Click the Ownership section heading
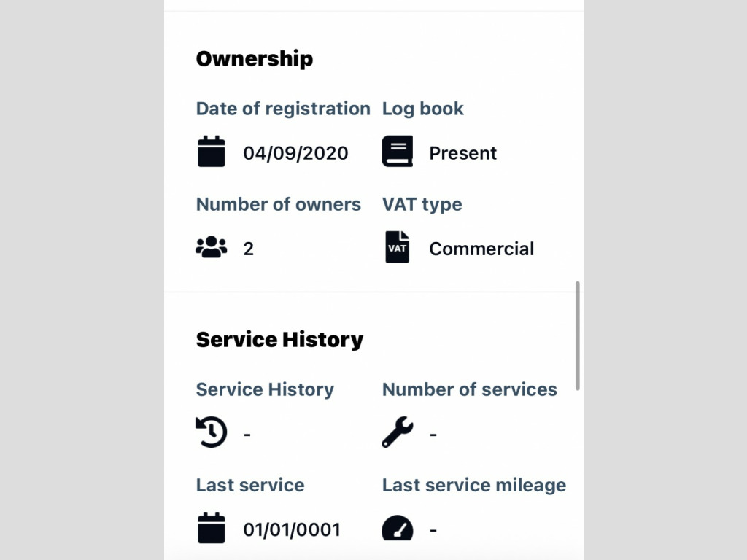The width and height of the screenshot is (747, 560). point(254,58)
